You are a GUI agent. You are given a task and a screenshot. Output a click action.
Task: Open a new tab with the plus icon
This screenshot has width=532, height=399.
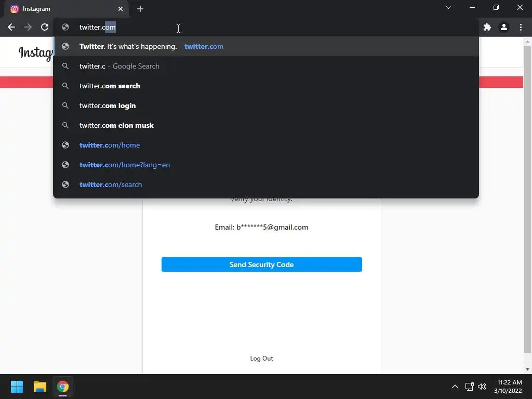pos(140,9)
